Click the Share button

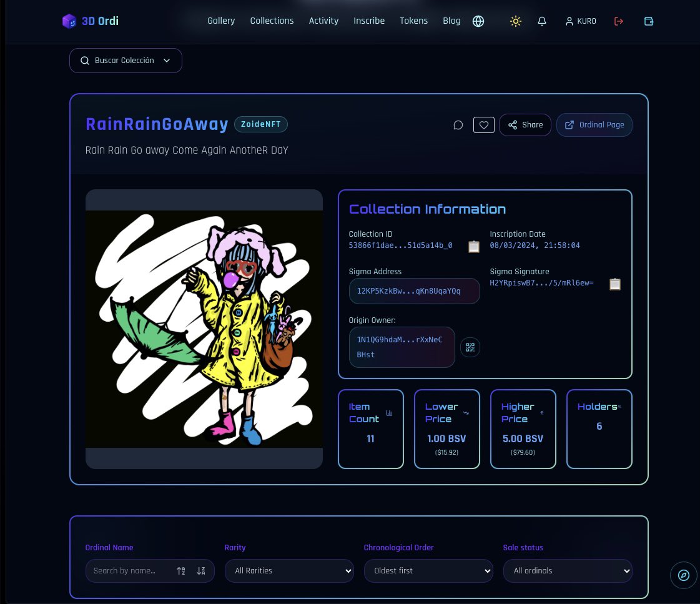[x=525, y=125]
